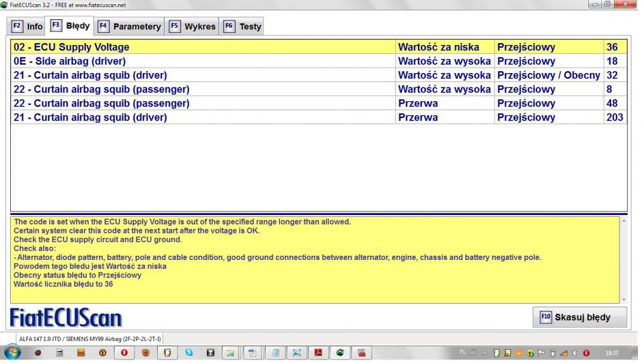The width and height of the screenshot is (644, 363).
Task: Select the 02 - ECU Supply Voltage row
Action: [x=319, y=47]
